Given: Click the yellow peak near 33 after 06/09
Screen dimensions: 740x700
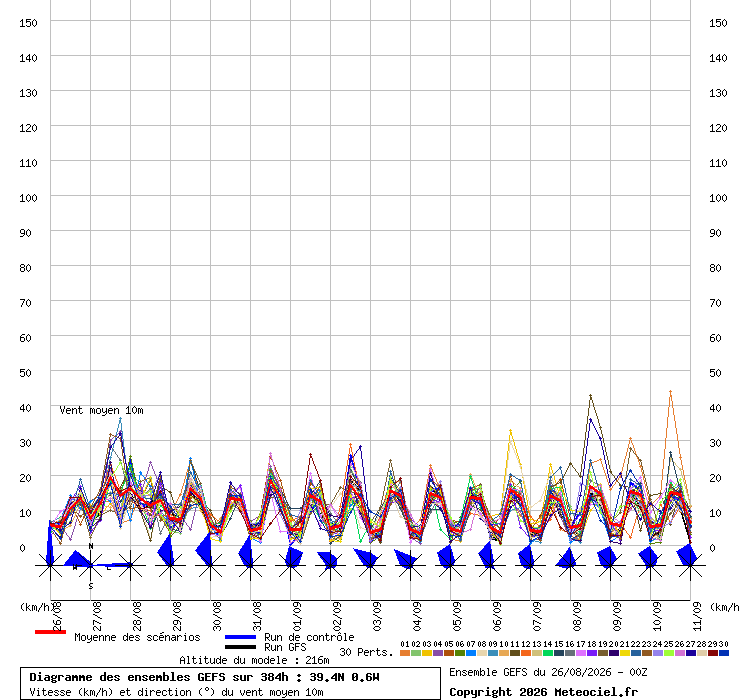Looking at the screenshot, I should (511, 431).
